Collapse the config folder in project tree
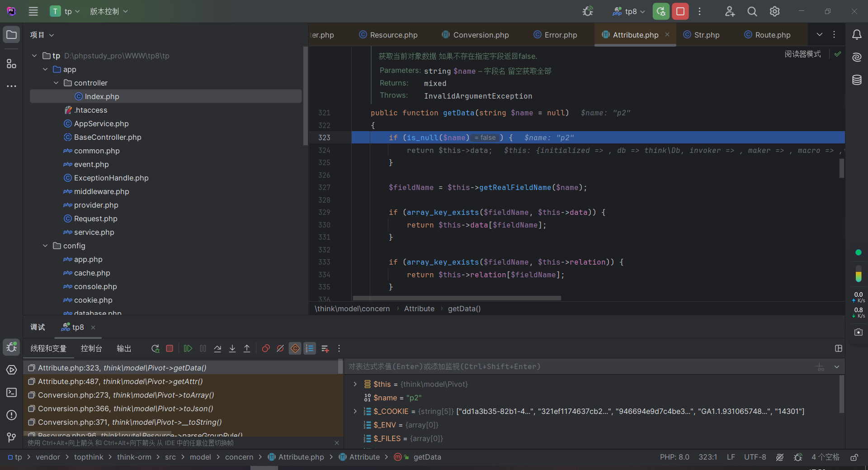 45,246
